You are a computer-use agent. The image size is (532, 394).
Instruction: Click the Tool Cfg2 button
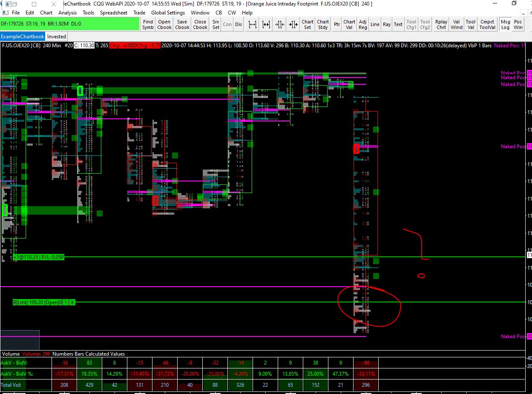point(425,24)
